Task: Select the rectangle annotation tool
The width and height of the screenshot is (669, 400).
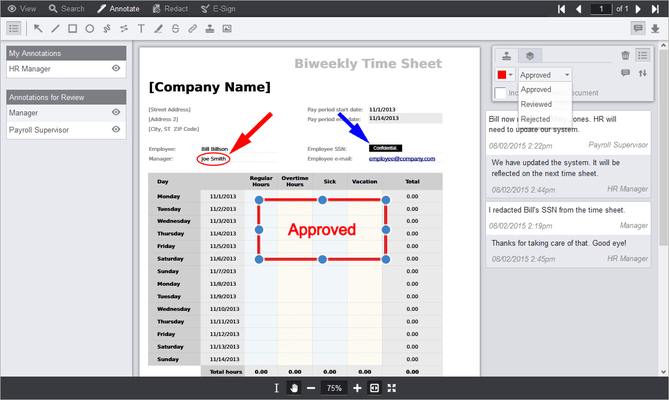Action: [73, 29]
